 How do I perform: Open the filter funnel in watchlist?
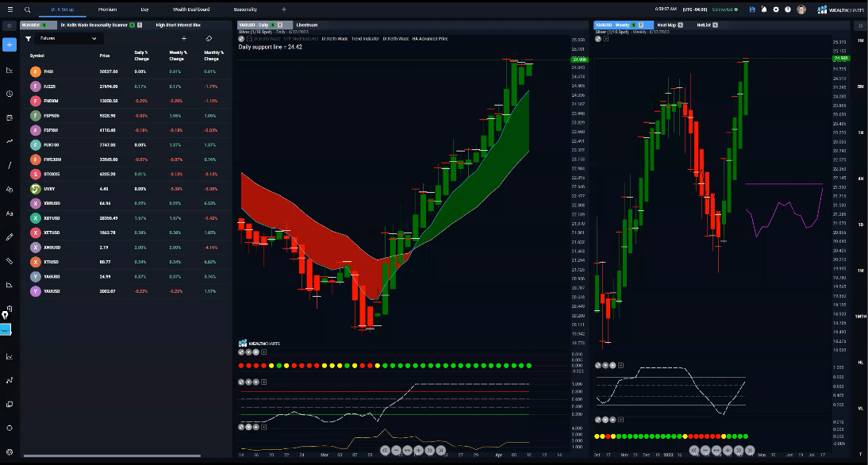tap(29, 39)
